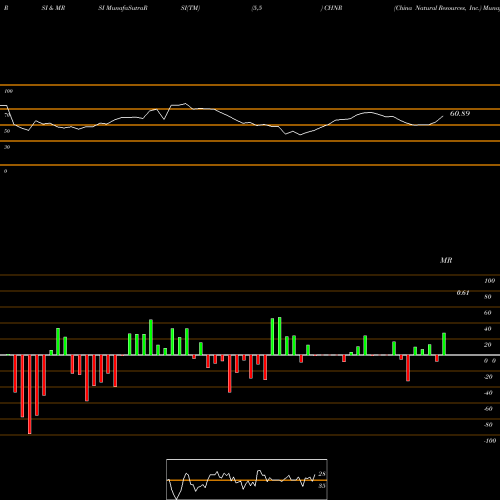Click the 80 label on the MR scale
Image resolution: width=500 pixels, height=500 pixels.
tap(488, 297)
